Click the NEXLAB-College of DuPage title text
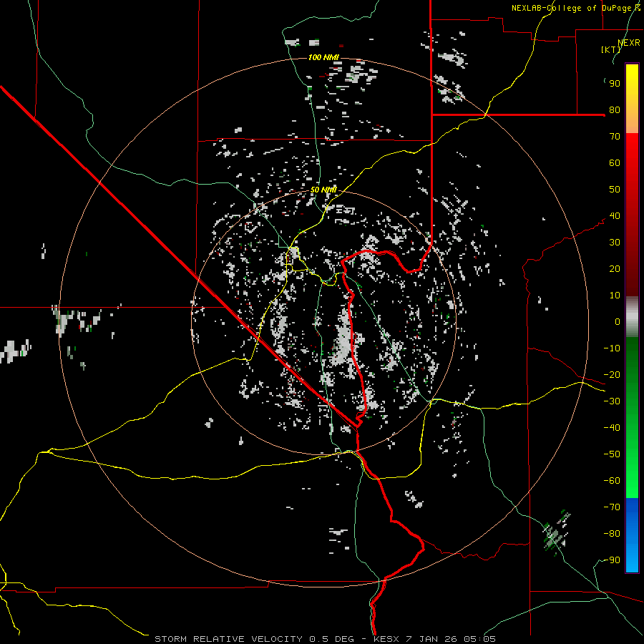The width and height of the screenshot is (644, 644). tap(575, 8)
